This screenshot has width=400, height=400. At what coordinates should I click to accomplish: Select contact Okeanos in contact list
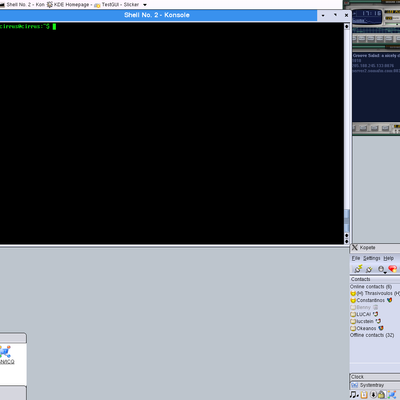click(x=366, y=328)
